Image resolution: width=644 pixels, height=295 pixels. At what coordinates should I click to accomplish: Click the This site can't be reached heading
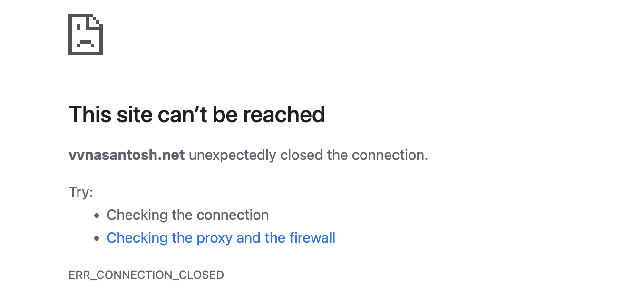click(x=197, y=115)
